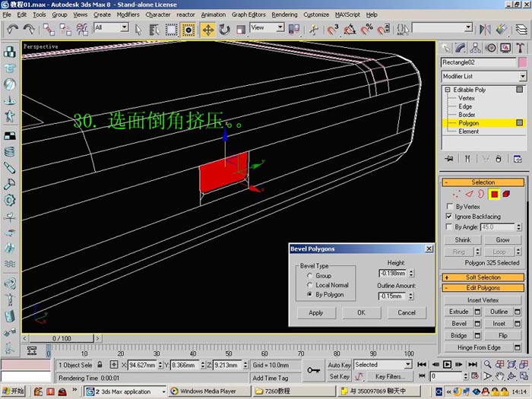Expand the Soft Selection rollout
Image resolution: width=532 pixels, height=399 pixels.
click(483, 277)
